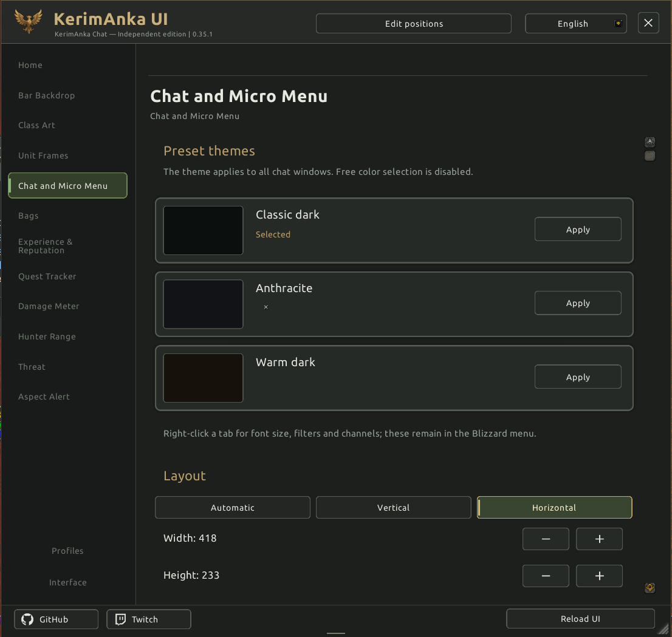Go to Class Art settings
This screenshot has height=637, width=672.
(x=36, y=125)
